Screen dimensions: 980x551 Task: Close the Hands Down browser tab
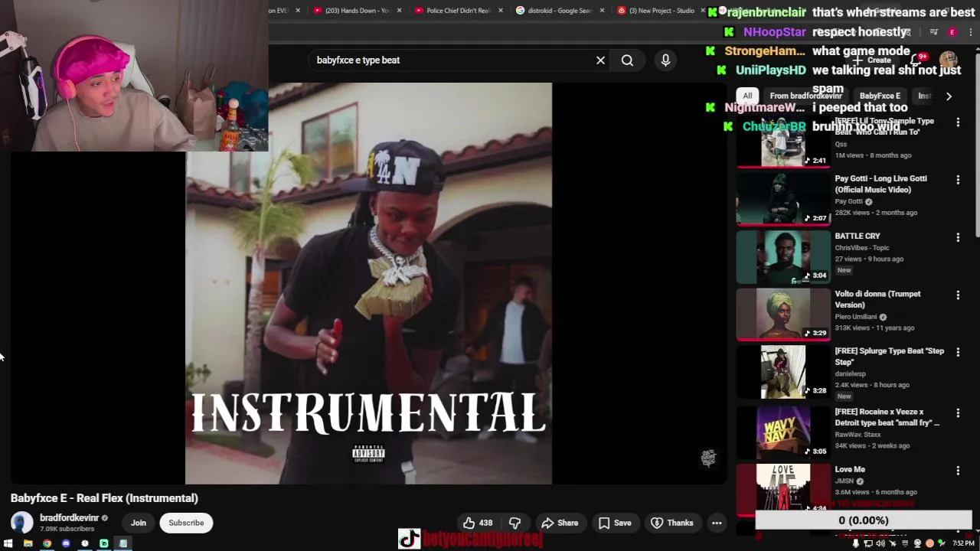tap(399, 11)
